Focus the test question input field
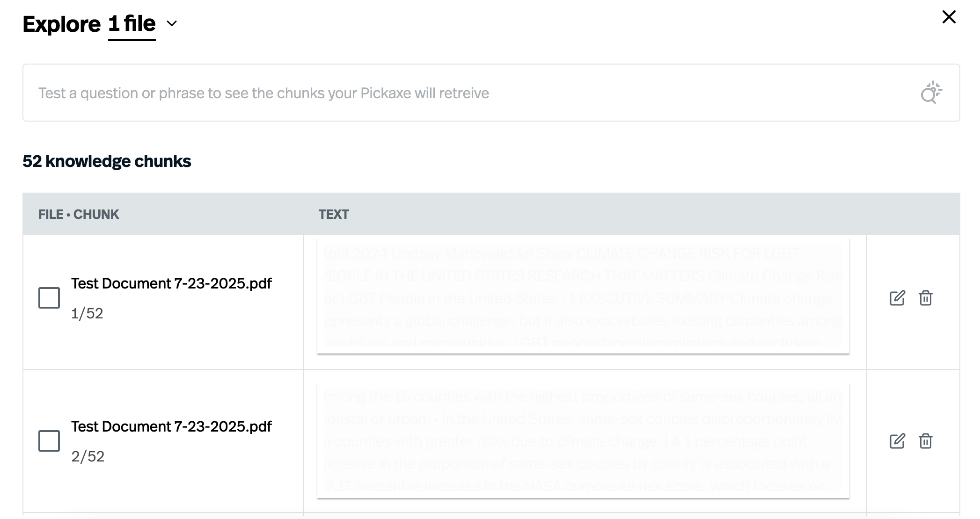The width and height of the screenshot is (980, 519). click(x=468, y=93)
